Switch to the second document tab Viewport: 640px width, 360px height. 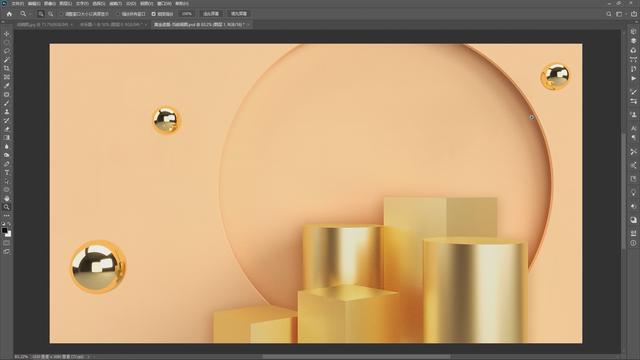112,24
